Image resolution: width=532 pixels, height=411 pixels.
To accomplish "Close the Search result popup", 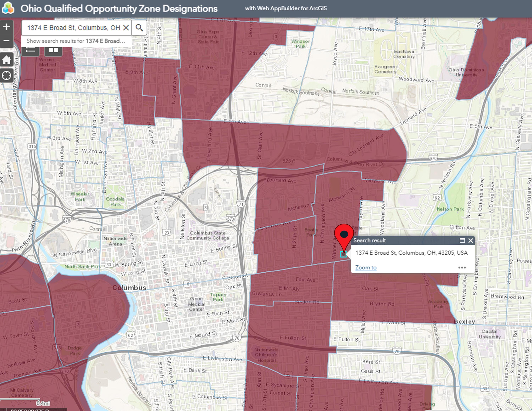I will tap(471, 241).
